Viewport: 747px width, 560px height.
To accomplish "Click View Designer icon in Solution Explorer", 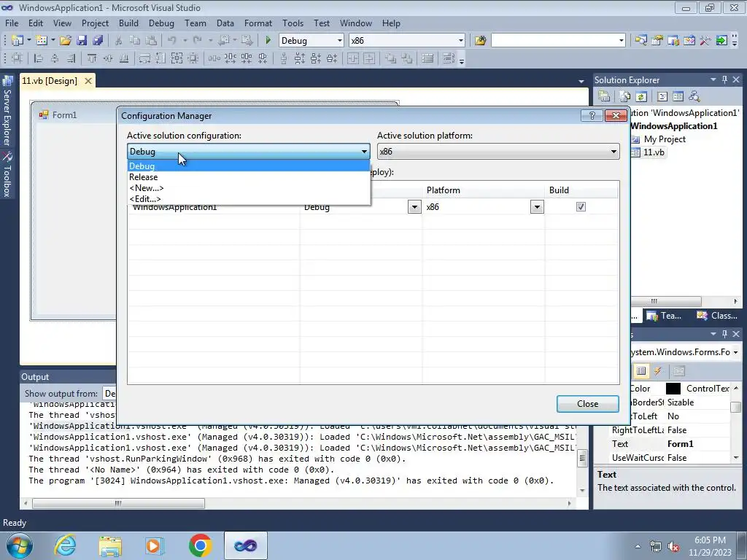I will tap(678, 97).
